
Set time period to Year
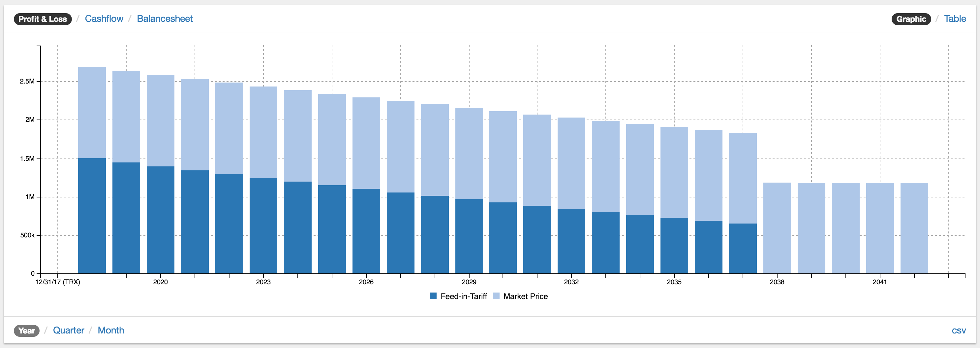[x=27, y=331]
